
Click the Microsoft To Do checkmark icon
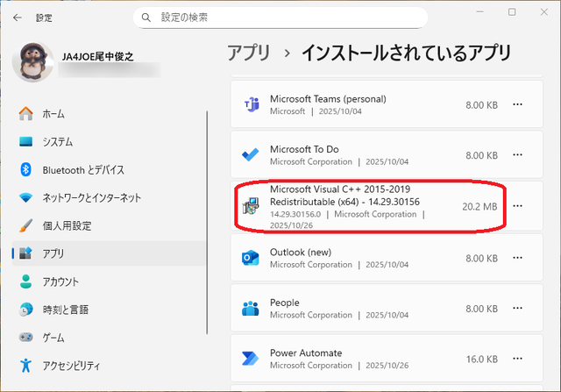[x=251, y=154]
